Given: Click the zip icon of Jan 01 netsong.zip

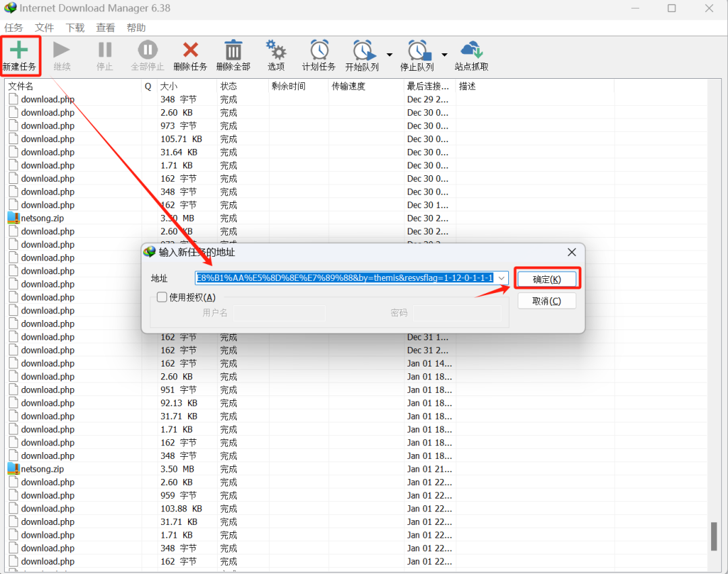Looking at the screenshot, I should point(13,469).
